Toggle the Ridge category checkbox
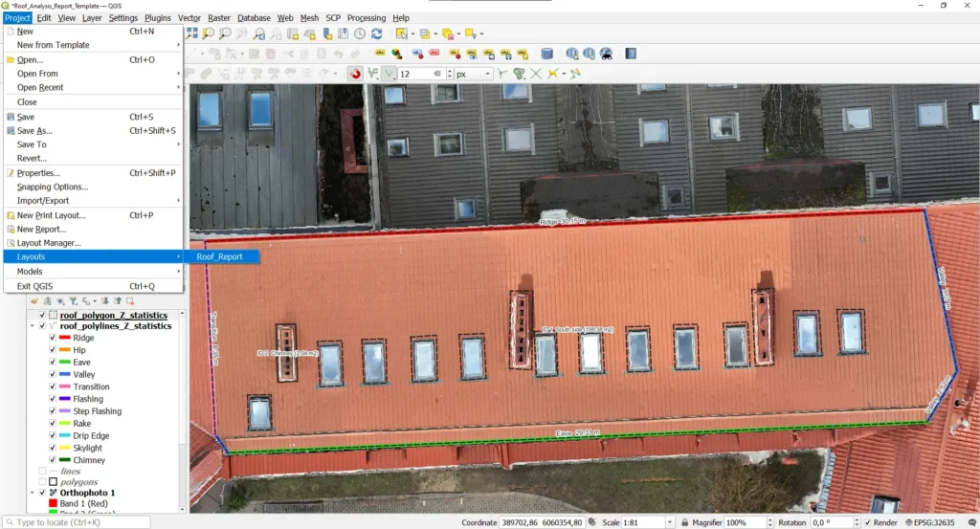980x529 pixels. pos(53,338)
